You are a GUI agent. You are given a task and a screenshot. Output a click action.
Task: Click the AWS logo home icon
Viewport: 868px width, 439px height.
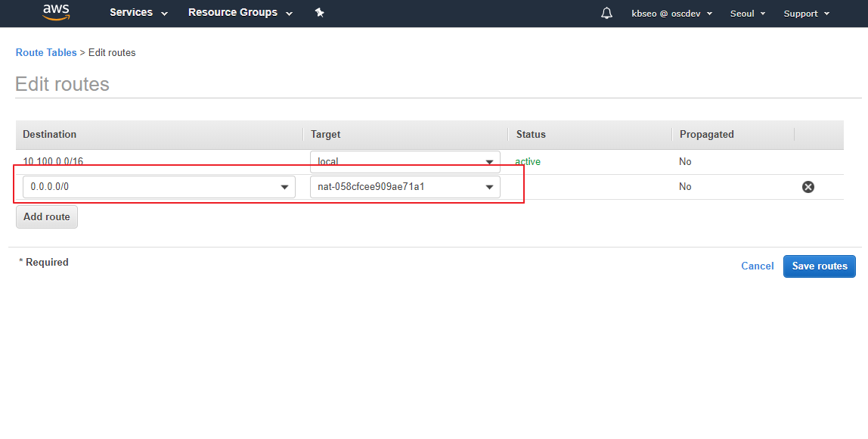tap(56, 12)
